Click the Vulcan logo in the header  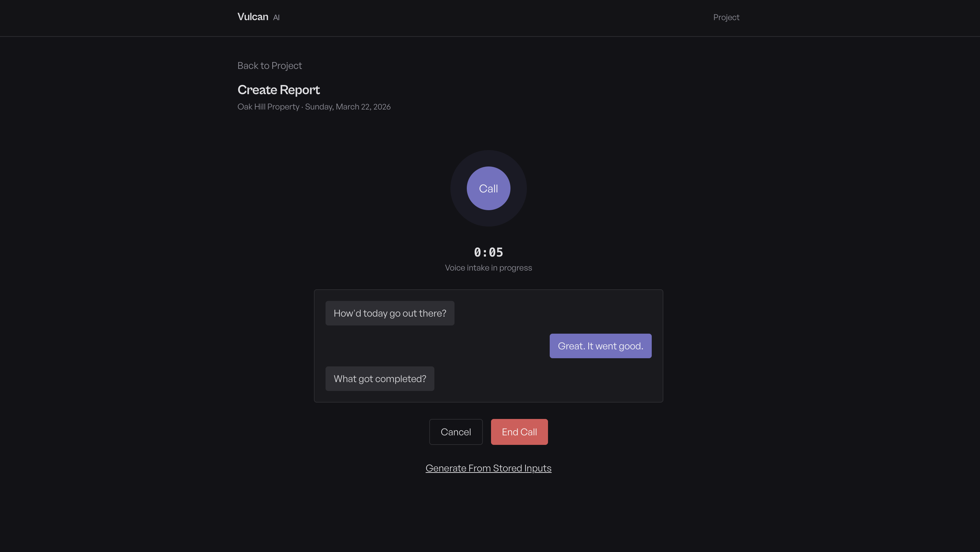253,17
